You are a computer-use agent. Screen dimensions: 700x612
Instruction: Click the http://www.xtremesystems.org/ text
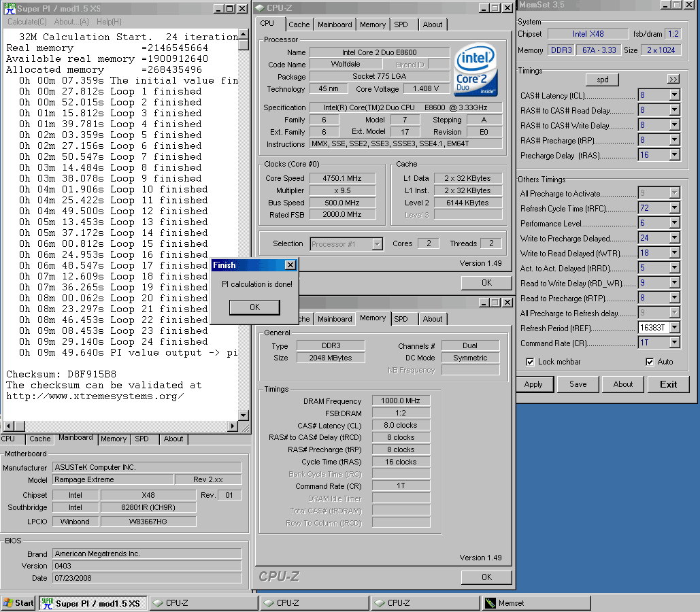[x=95, y=396]
